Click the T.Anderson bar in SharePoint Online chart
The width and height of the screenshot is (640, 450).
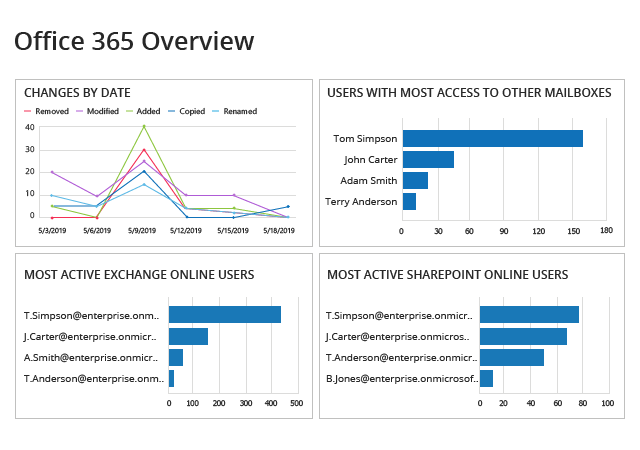point(512,357)
